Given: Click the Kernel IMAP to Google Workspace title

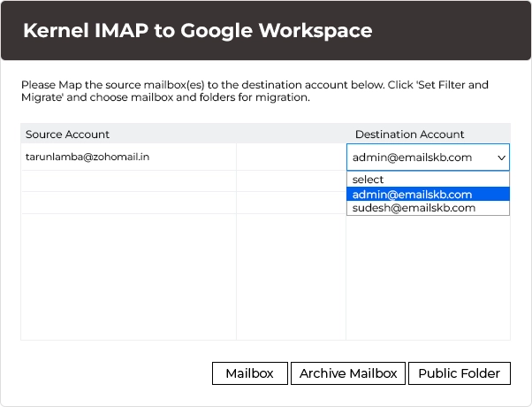Looking at the screenshot, I should tap(198, 31).
